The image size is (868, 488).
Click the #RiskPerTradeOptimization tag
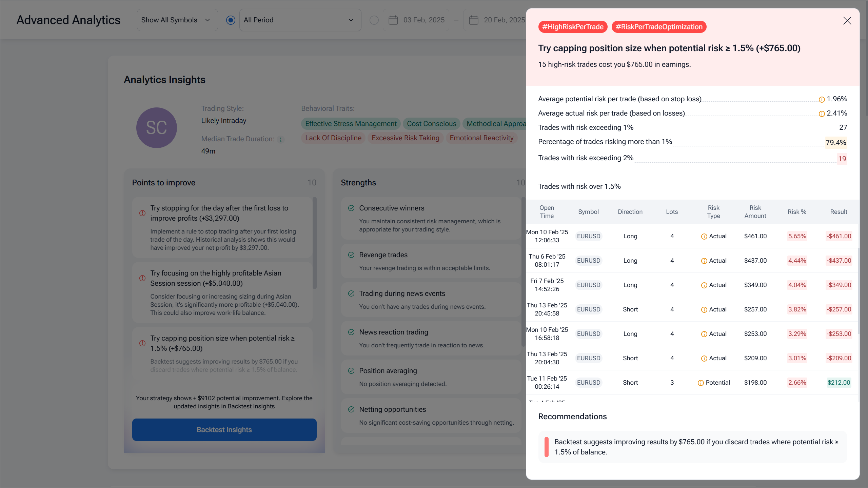[659, 27]
